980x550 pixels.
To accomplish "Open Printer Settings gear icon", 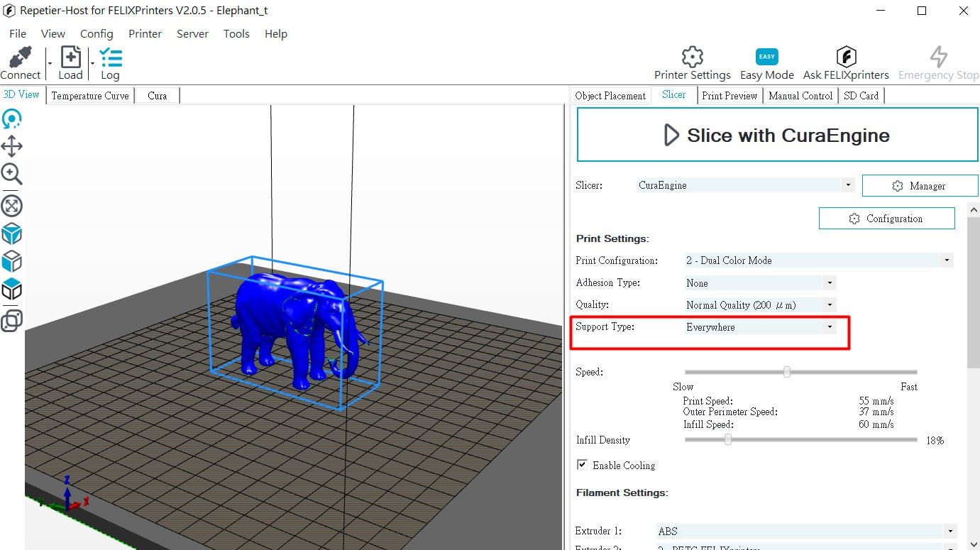I will point(692,57).
